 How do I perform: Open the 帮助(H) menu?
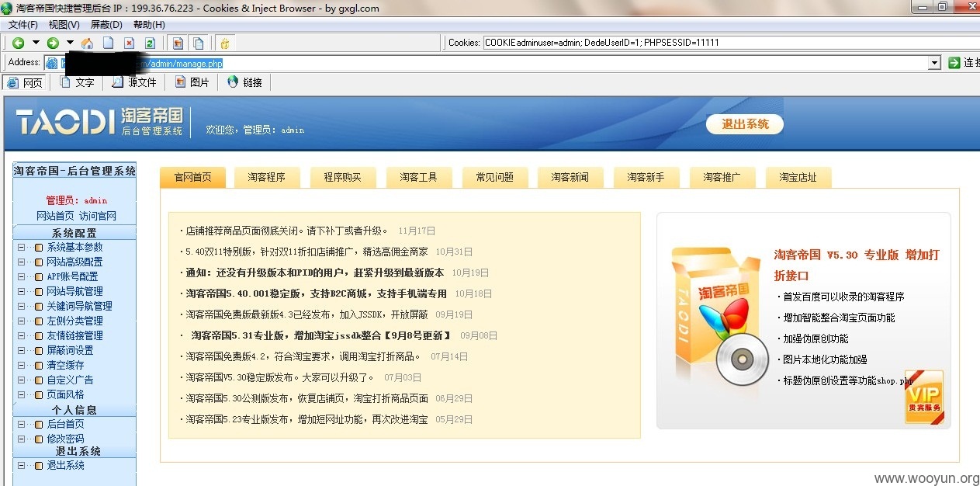pos(149,25)
